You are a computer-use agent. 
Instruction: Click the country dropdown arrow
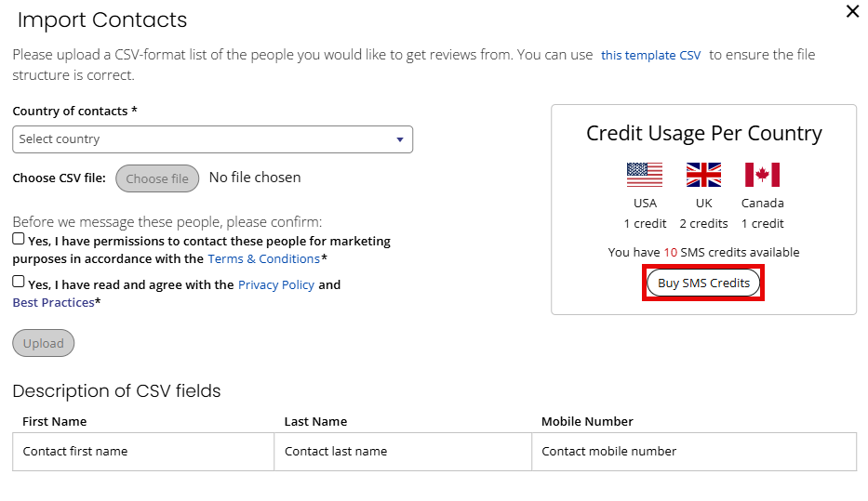pos(400,140)
